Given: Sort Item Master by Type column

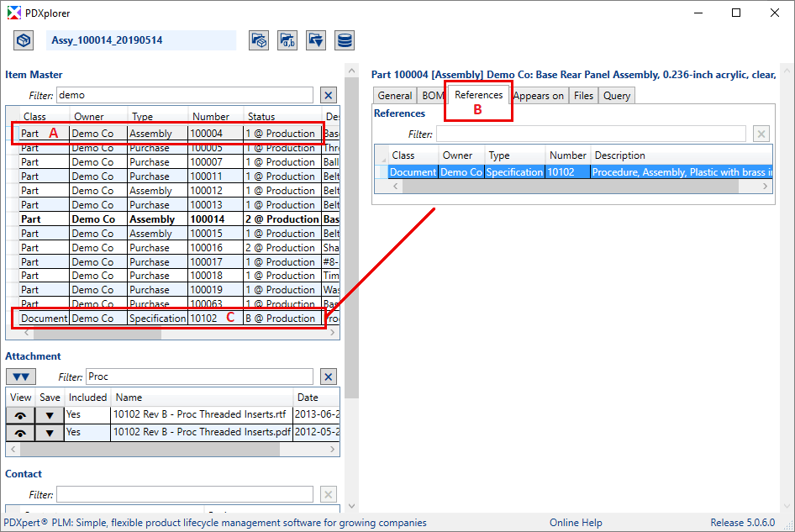Looking at the screenshot, I should (x=157, y=117).
